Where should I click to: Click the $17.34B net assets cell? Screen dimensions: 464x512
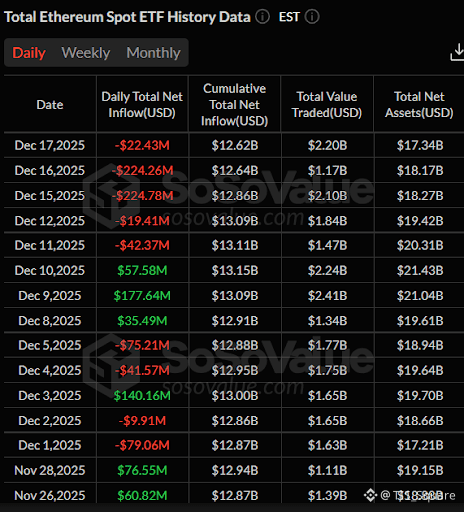point(420,145)
